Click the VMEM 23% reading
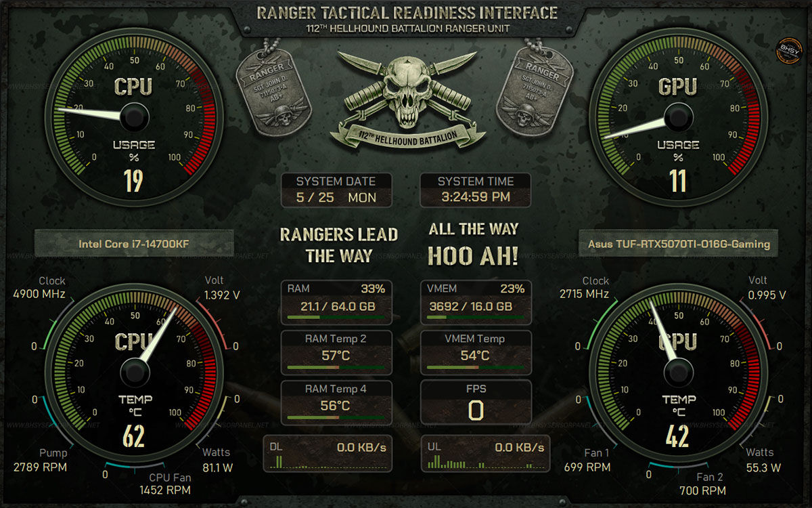Image resolution: width=812 pixels, height=508 pixels. pos(512,289)
